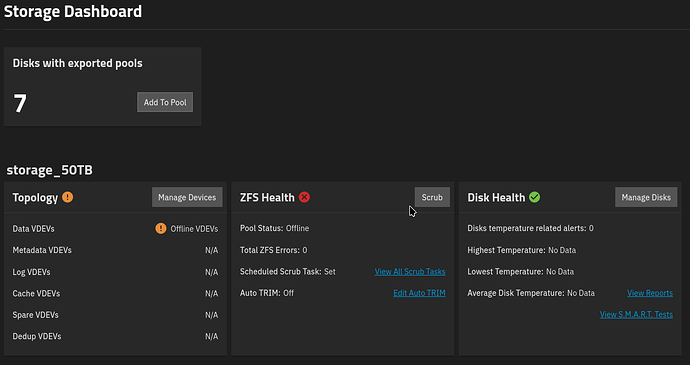Click the Data VDEVs label
690x365 pixels.
coord(33,229)
